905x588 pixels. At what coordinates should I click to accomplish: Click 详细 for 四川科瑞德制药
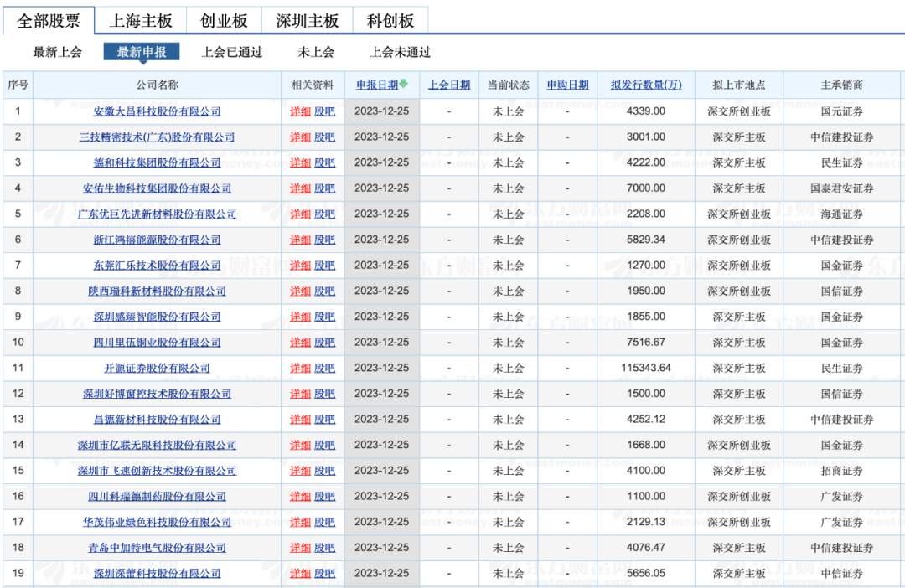click(x=300, y=496)
